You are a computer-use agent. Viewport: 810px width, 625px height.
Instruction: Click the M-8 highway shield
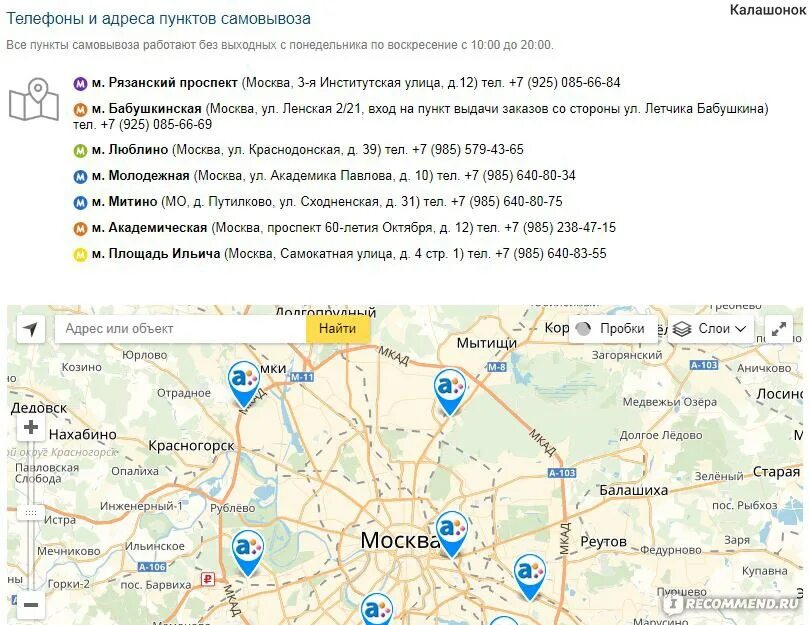[x=496, y=367]
